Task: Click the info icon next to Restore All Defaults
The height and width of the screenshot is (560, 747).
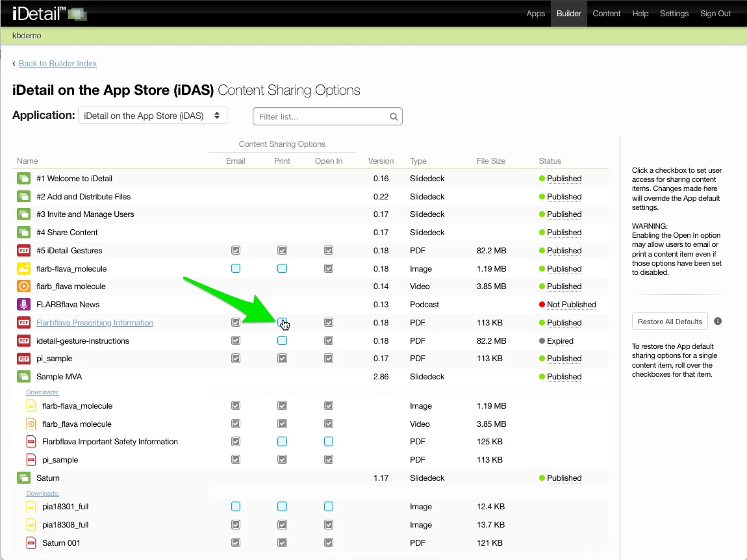Action: point(718,322)
